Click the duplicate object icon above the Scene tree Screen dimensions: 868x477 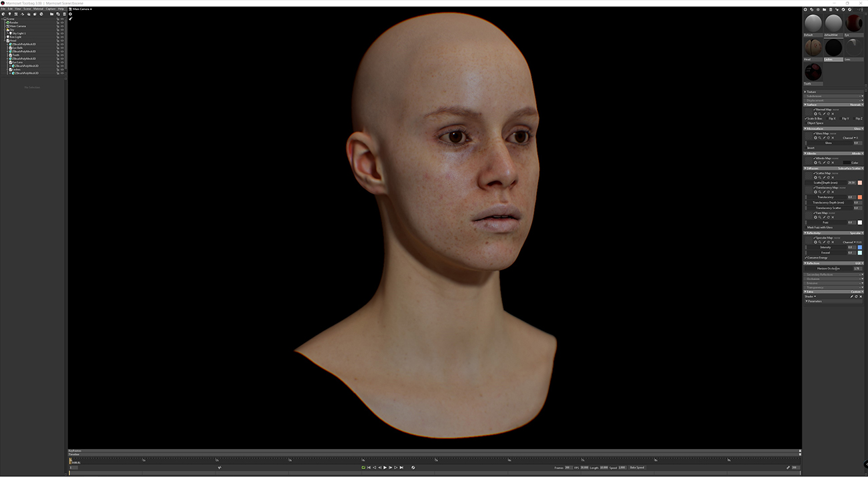point(58,13)
